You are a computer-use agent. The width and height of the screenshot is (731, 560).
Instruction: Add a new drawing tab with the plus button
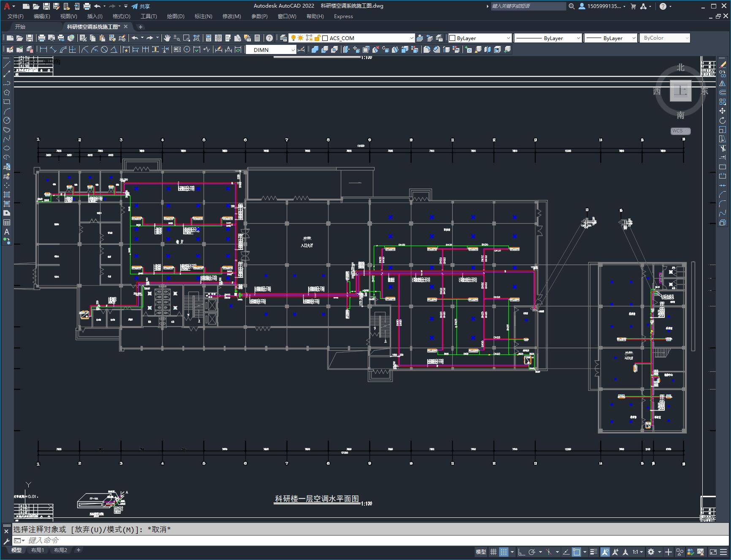coord(141,27)
